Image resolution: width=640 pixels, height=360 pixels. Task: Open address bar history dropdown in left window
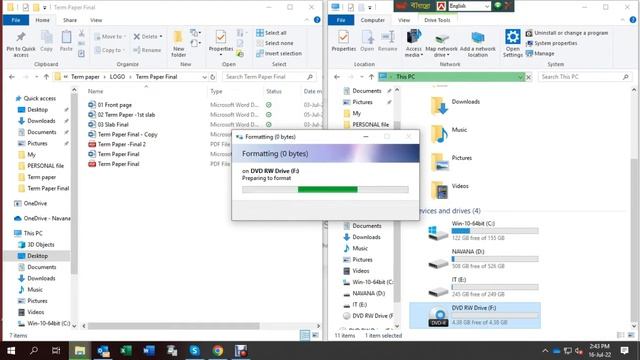[x=204, y=77]
